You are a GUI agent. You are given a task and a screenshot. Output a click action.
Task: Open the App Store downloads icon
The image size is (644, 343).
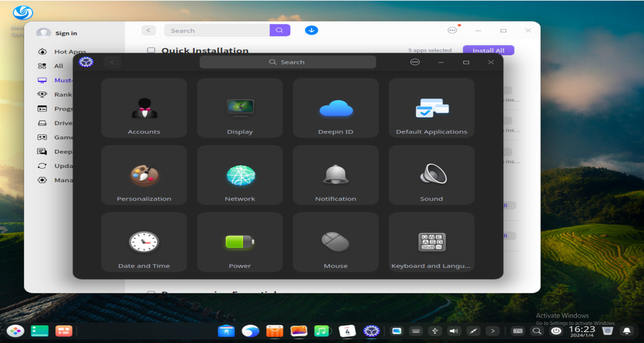click(x=311, y=30)
